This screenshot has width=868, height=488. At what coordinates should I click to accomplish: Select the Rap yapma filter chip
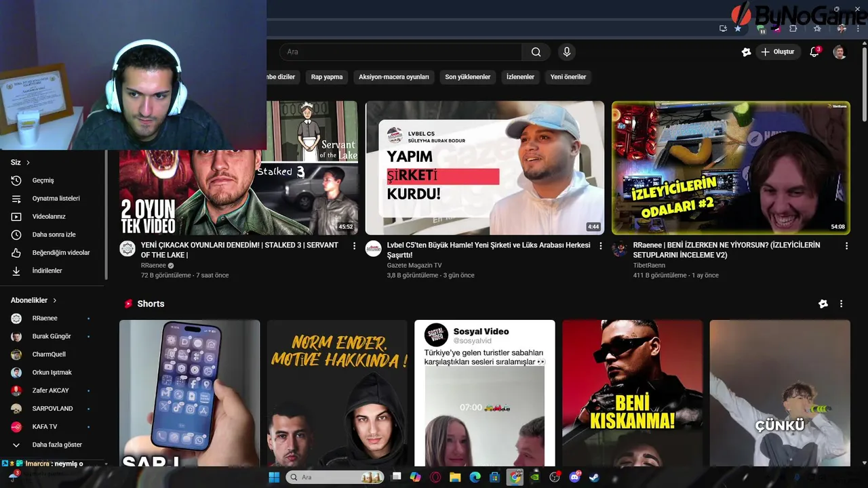[327, 77]
